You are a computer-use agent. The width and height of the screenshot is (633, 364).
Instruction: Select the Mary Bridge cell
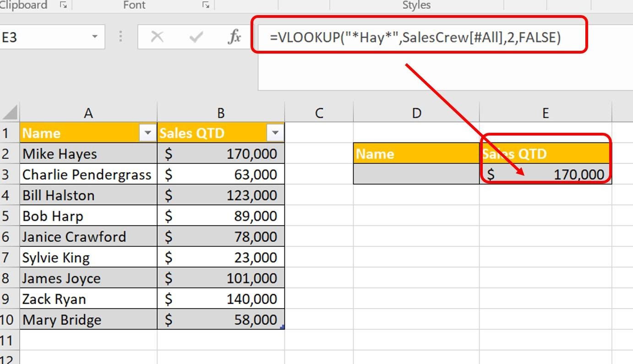point(88,320)
